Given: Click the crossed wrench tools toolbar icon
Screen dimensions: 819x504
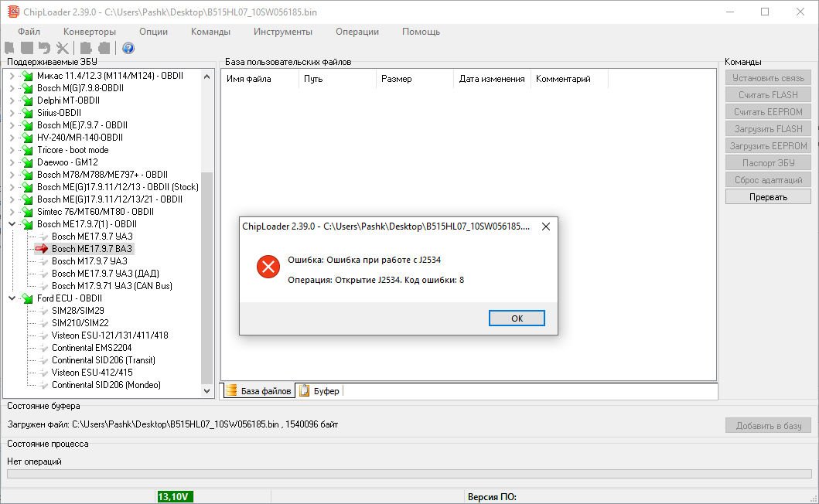Looking at the screenshot, I should pos(63,49).
